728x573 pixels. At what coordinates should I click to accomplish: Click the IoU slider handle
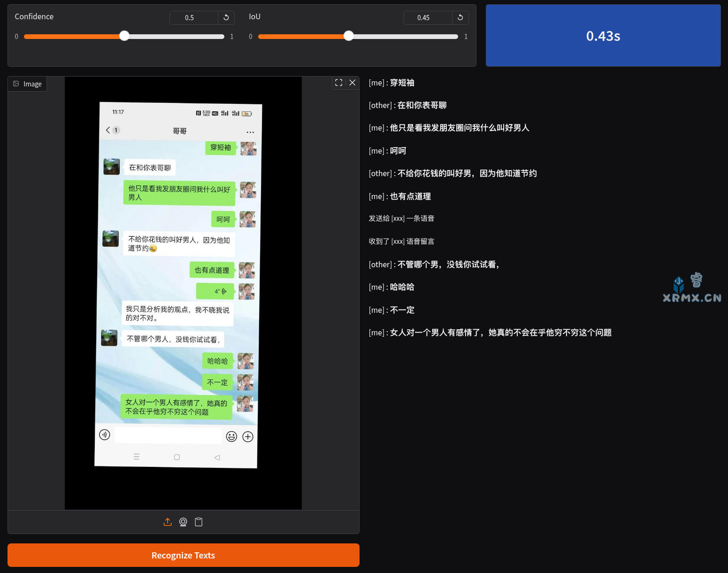[348, 36]
